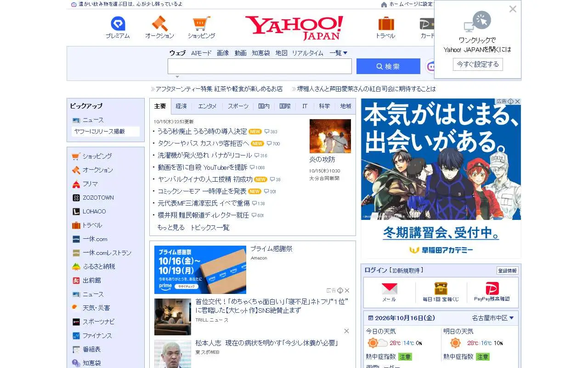The image size is (588, 368).
Task: Switch search mode to 画像
Action: click(x=223, y=53)
